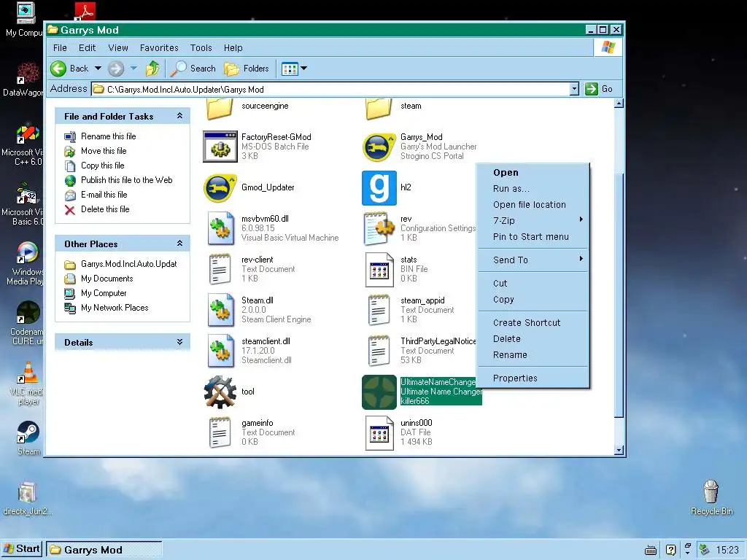Select the hl2 blue g icon
The width and height of the screenshot is (747, 560).
click(x=379, y=187)
